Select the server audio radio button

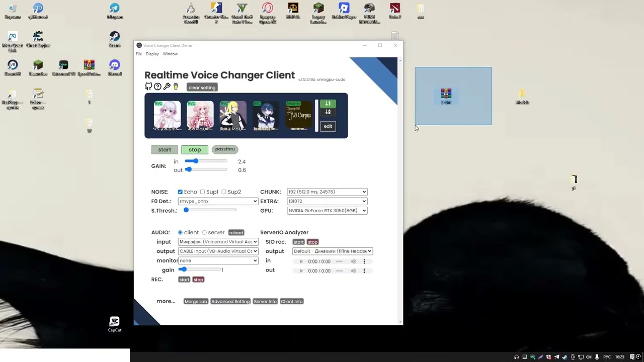(204, 233)
